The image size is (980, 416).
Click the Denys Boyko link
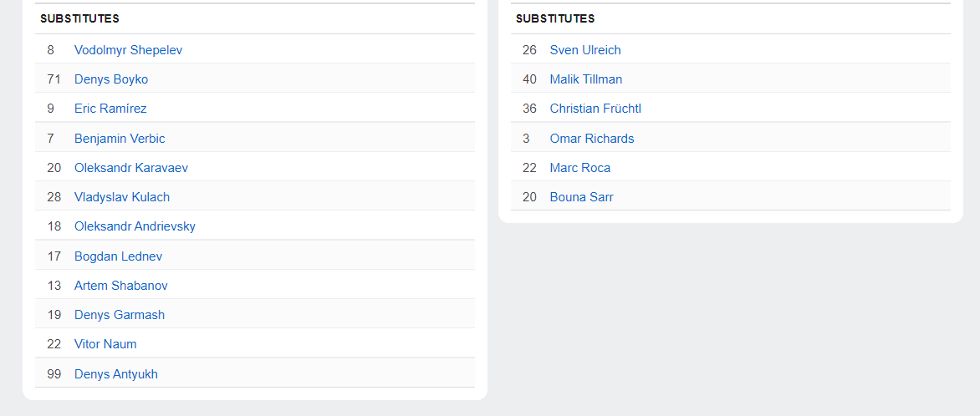(111, 79)
